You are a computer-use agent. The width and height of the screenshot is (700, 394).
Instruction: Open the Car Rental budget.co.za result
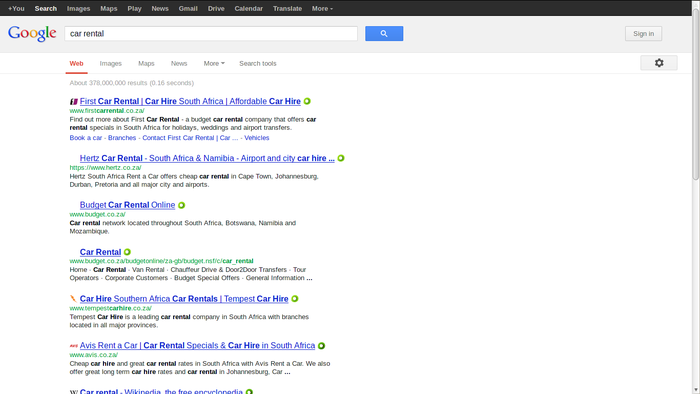[100, 252]
